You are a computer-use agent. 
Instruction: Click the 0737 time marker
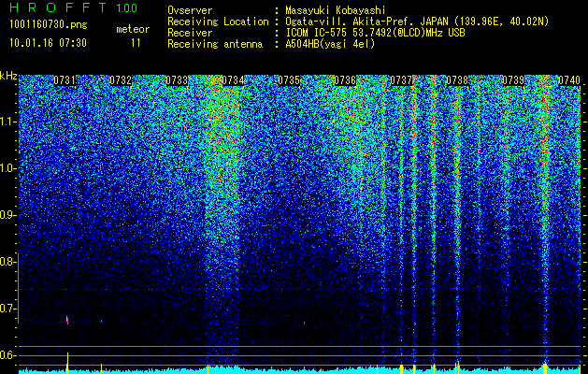coord(401,80)
